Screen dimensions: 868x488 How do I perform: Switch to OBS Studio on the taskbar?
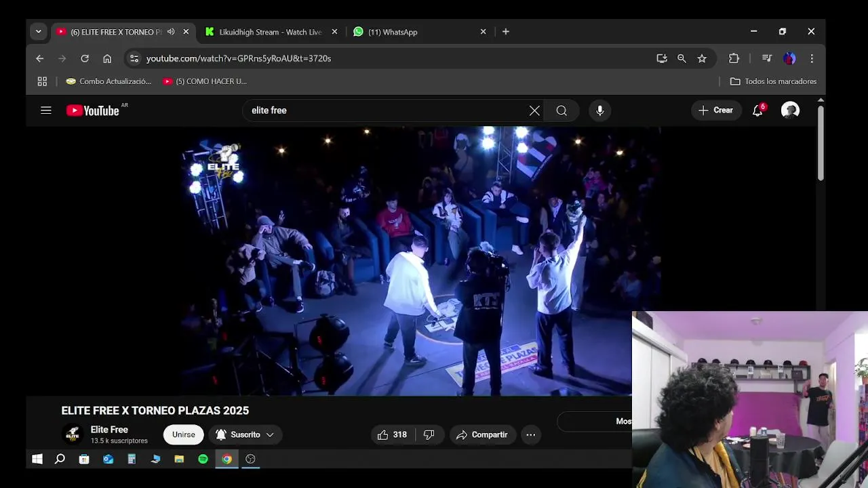250,459
